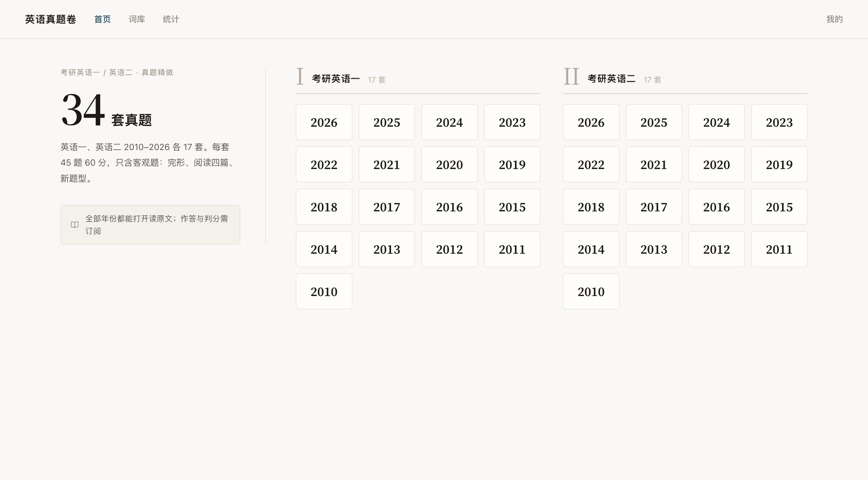This screenshot has height=480, width=868.
Task: Switch to the 词库 tab
Action: point(137,19)
